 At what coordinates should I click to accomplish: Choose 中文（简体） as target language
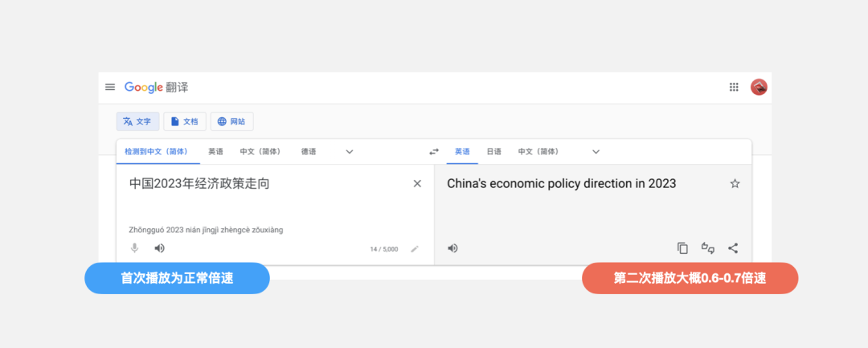pyautogui.click(x=540, y=152)
